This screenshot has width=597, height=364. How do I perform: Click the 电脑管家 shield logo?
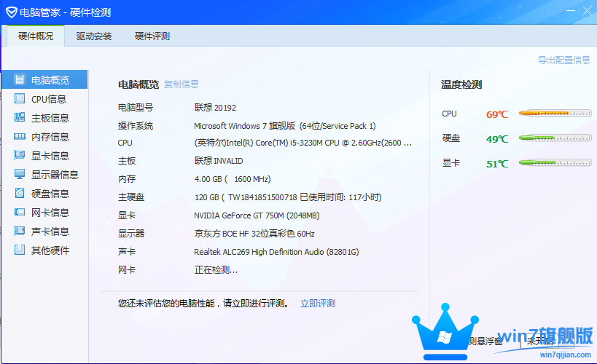tap(12, 12)
